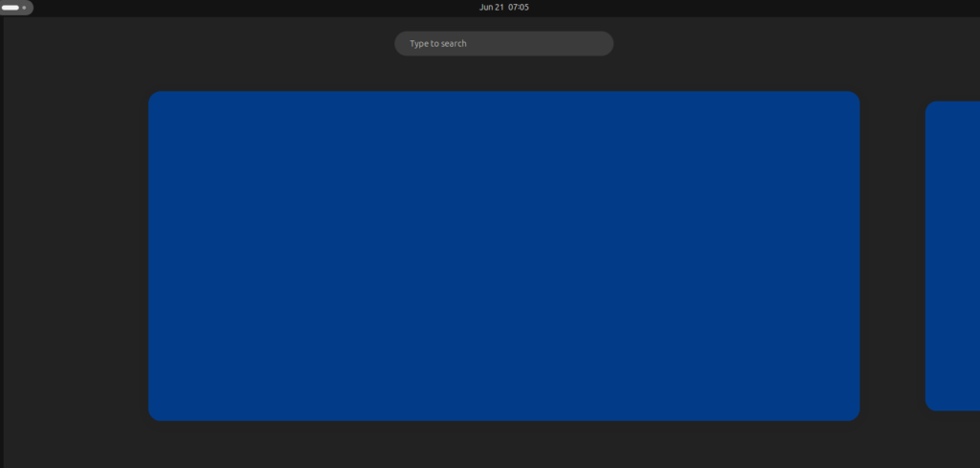Open the Jun 21 07:05 clock menu

click(503, 8)
